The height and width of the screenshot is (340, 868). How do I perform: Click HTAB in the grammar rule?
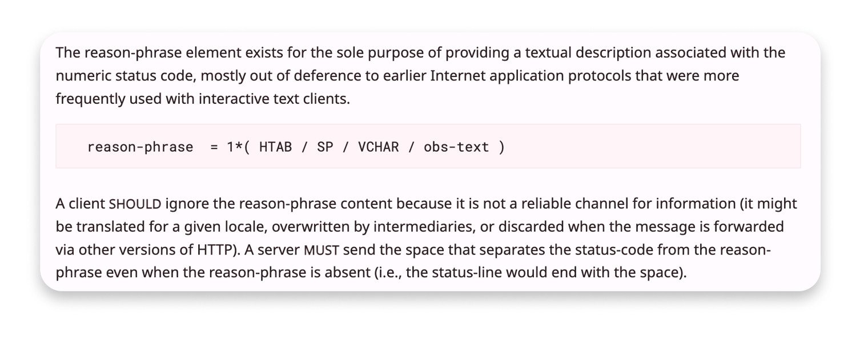coord(275,147)
